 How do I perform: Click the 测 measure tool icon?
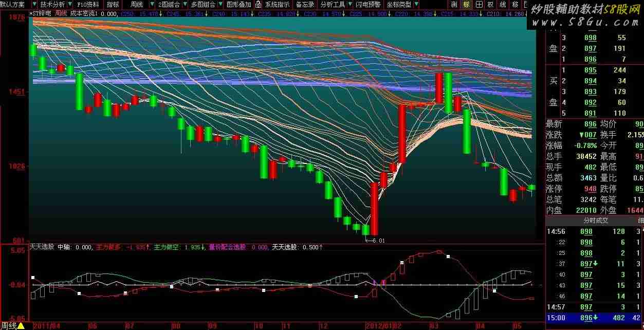454,4
